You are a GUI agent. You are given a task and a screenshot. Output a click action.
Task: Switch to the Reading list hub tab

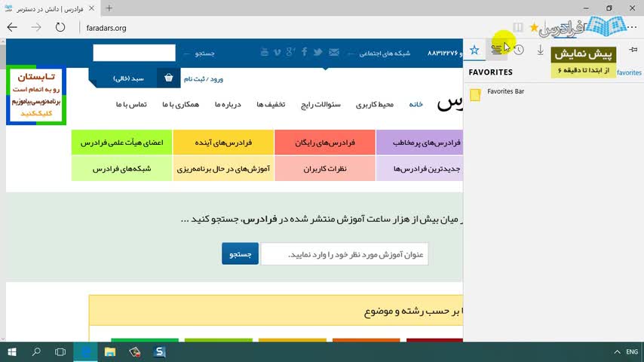(x=496, y=50)
